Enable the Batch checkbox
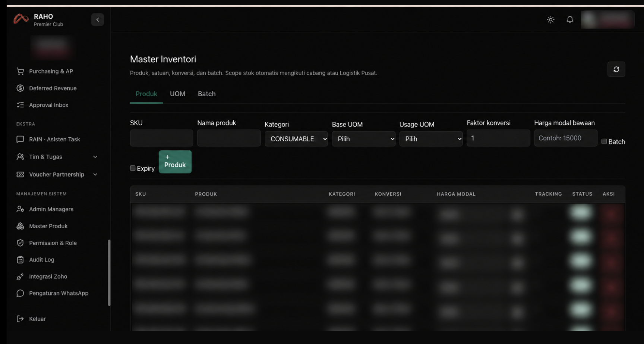Image resolution: width=644 pixels, height=344 pixels. 604,141
